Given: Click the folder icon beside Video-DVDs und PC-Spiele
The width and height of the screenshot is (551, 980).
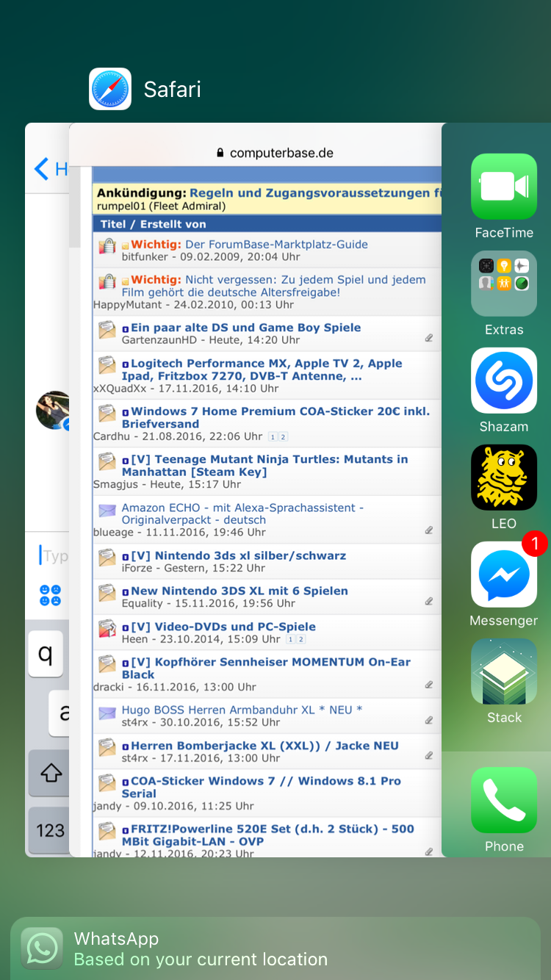Looking at the screenshot, I should 107,628.
